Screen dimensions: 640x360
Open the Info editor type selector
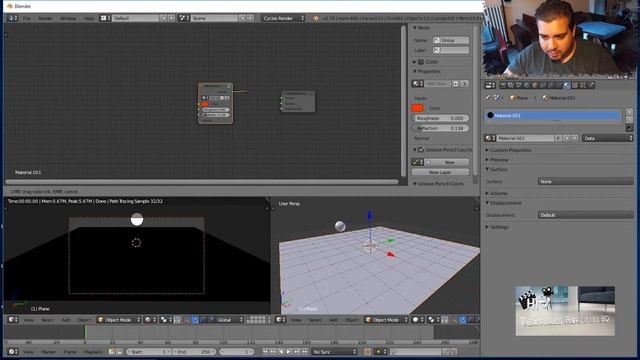click(x=13, y=18)
